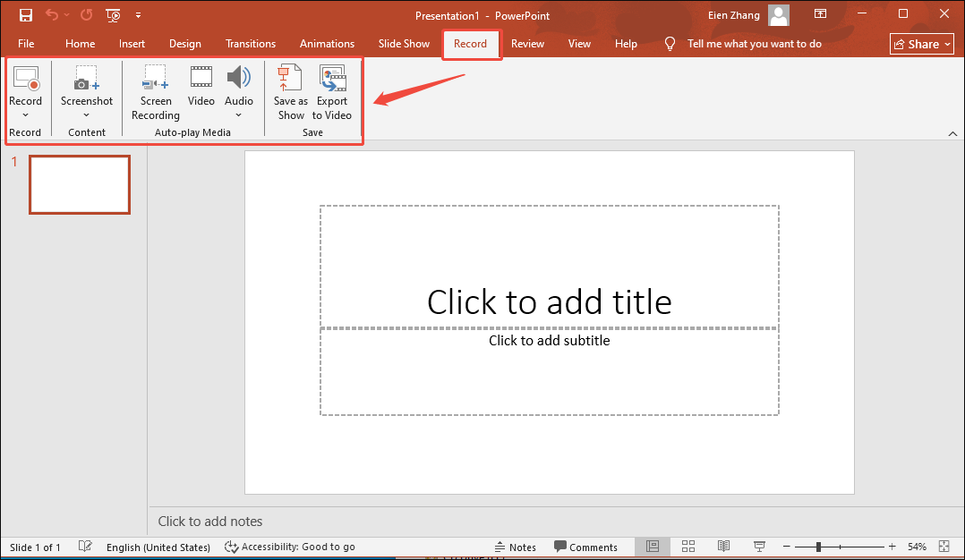Collapse the ribbon with the chevron
Screen dimensions: 965x560
click(952, 133)
